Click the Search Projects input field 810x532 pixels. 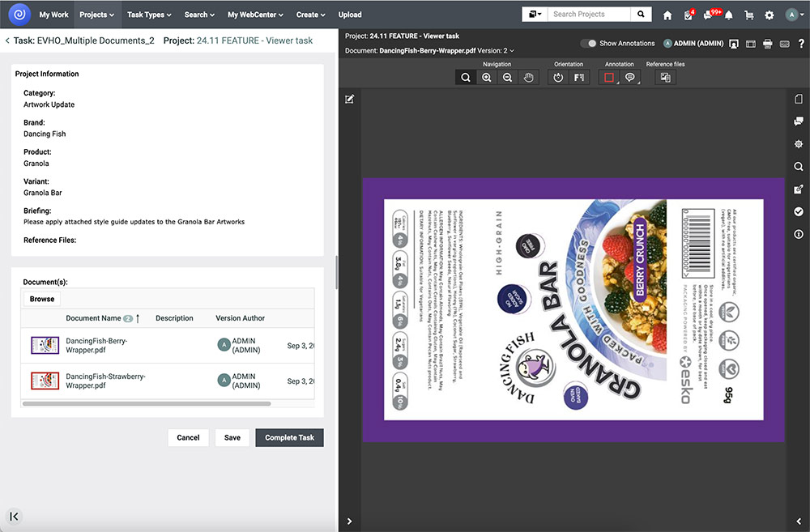589,15
